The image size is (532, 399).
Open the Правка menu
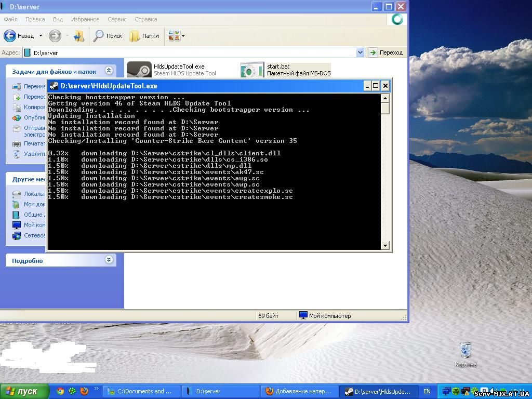(35, 19)
